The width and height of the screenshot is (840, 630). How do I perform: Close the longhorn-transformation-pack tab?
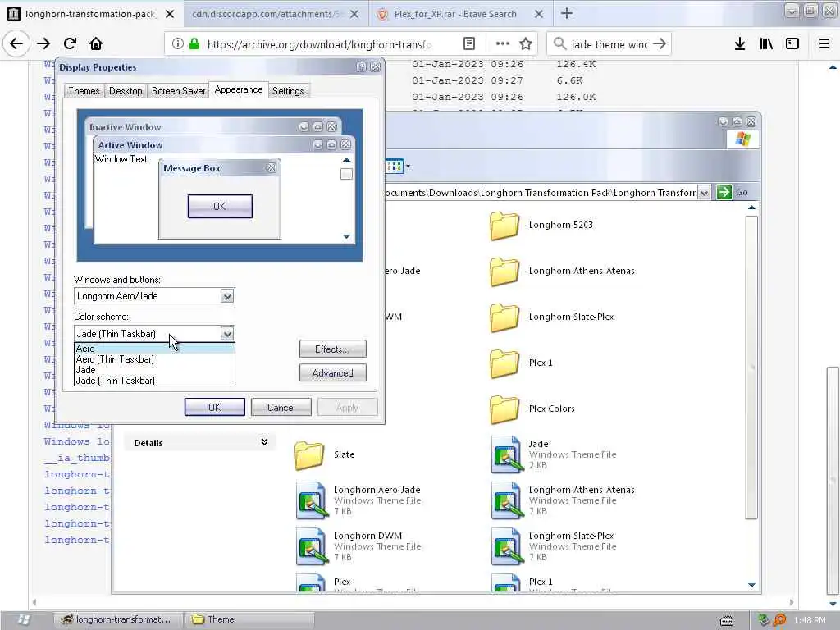tap(169, 15)
